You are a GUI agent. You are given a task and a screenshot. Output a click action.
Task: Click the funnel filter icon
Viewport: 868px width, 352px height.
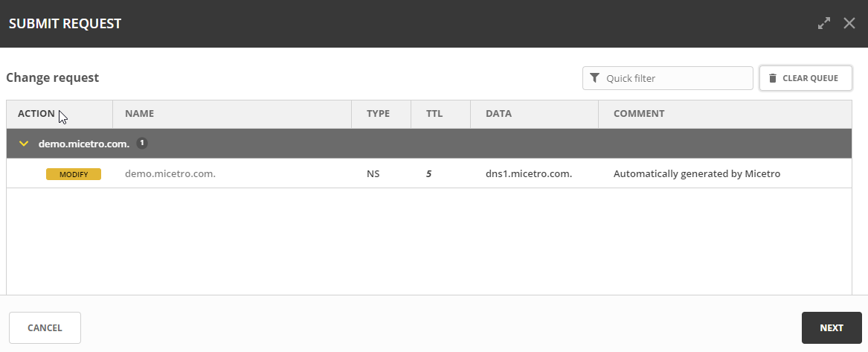coord(594,78)
